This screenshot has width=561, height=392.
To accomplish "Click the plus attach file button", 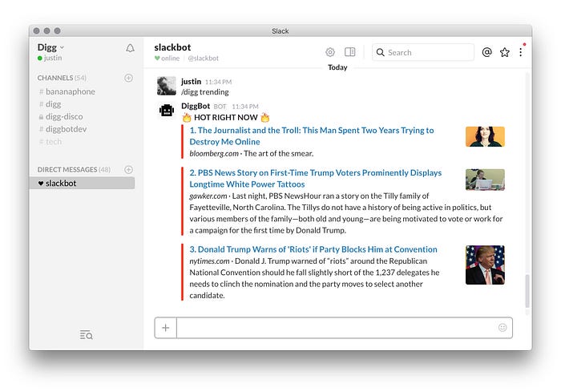I will 165,328.
